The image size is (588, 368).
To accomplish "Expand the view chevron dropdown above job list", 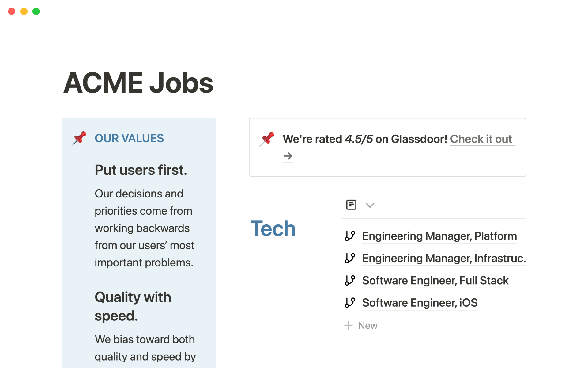I will (370, 205).
